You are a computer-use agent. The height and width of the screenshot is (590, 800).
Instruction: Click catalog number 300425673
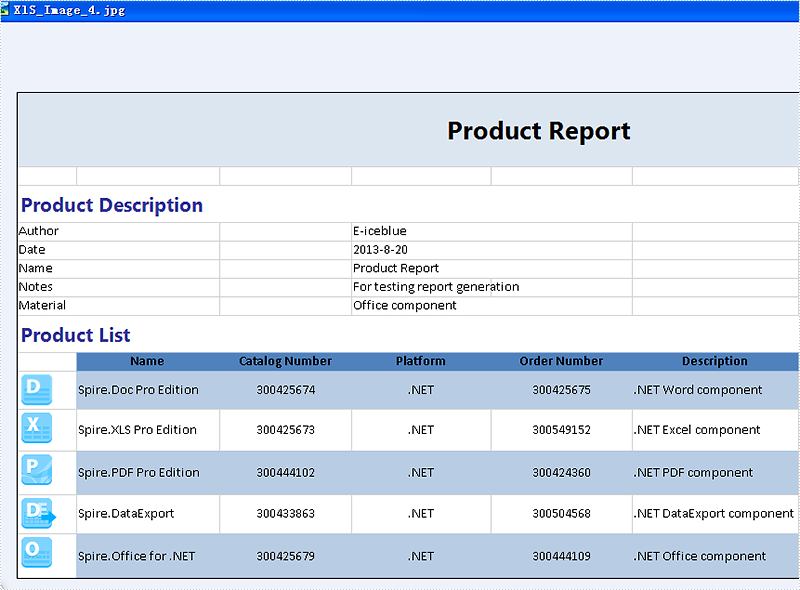pos(286,430)
